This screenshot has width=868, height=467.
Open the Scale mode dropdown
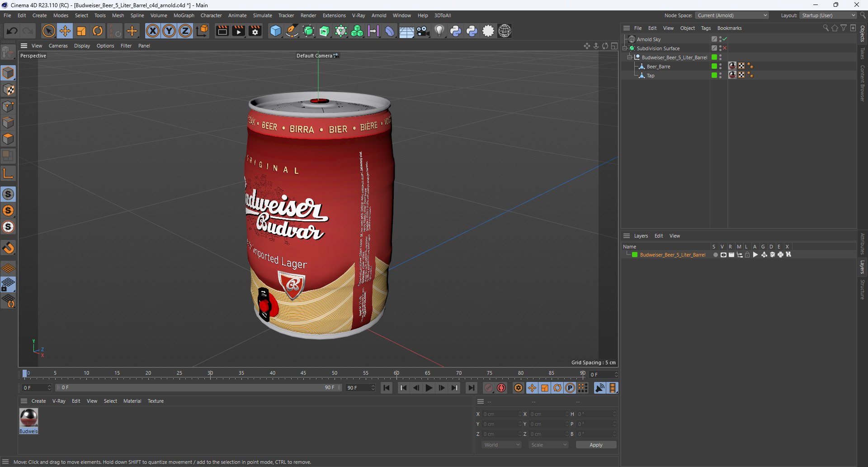click(x=548, y=445)
